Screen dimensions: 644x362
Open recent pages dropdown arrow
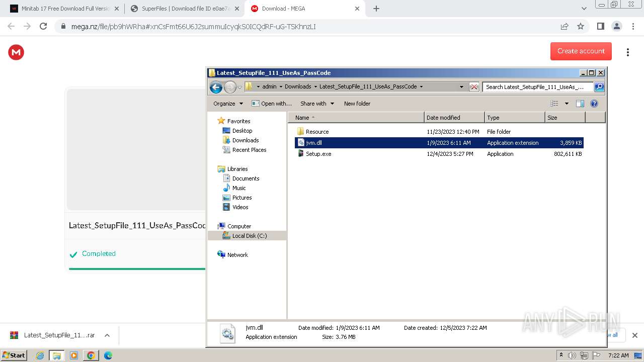pos(239,87)
